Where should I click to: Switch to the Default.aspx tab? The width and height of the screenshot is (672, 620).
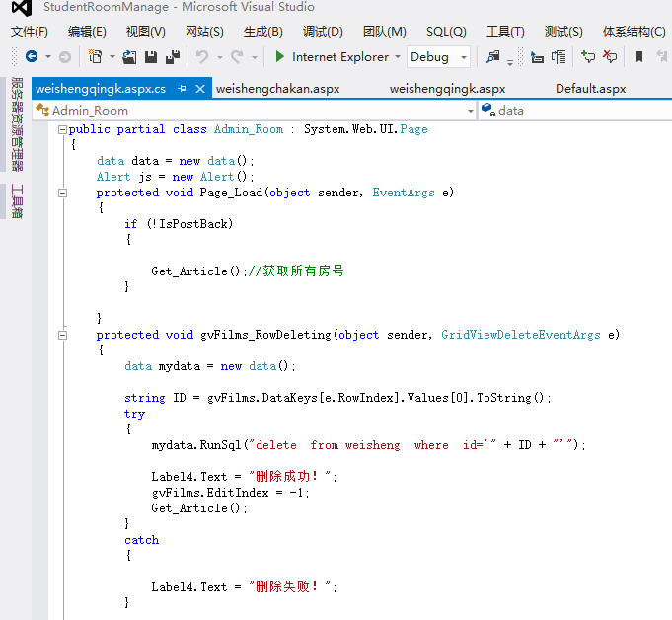pyautogui.click(x=590, y=89)
